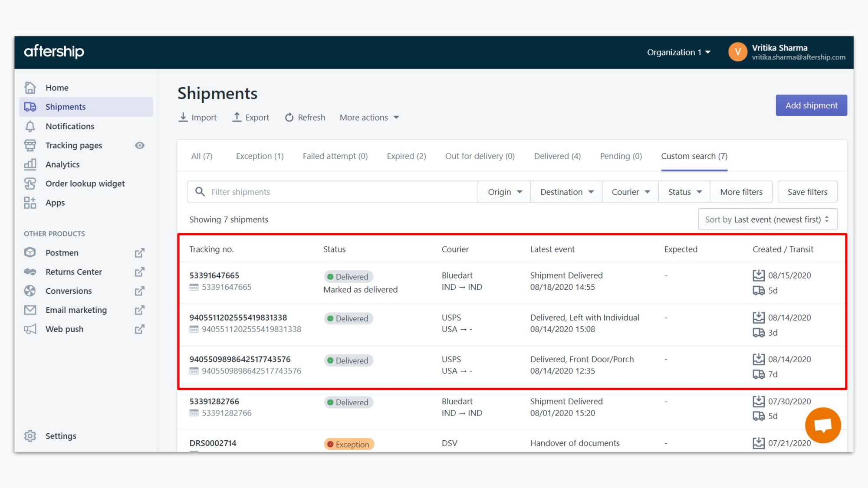The image size is (868, 488).
Task: Click the Refresh circular arrow icon
Action: tap(289, 118)
